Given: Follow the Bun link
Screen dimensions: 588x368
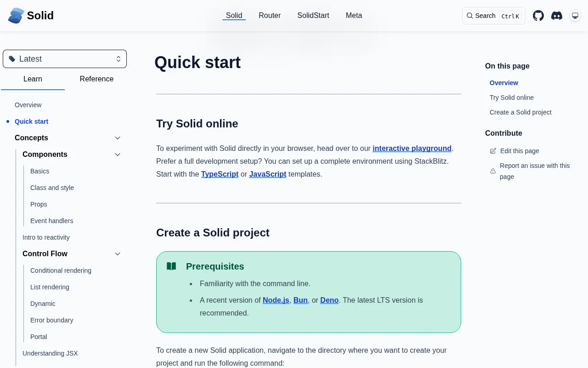Looking at the screenshot, I should tap(300, 300).
